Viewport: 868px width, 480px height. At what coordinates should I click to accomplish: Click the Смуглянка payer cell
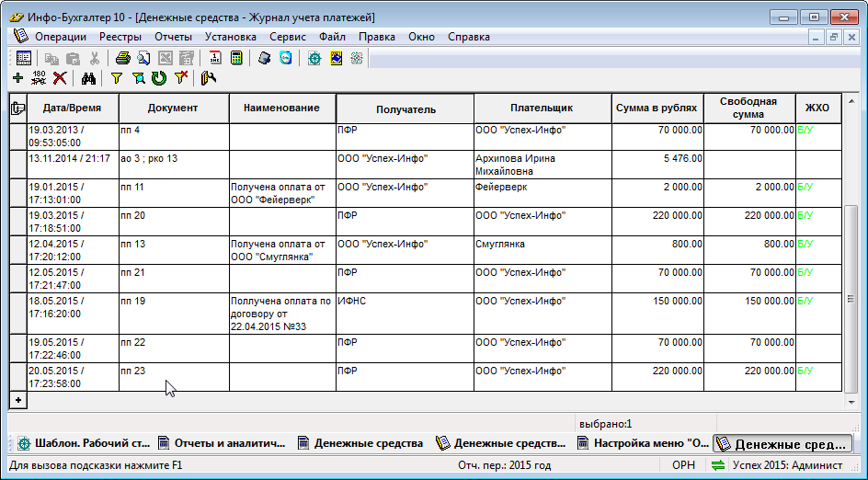pyautogui.click(x=542, y=250)
